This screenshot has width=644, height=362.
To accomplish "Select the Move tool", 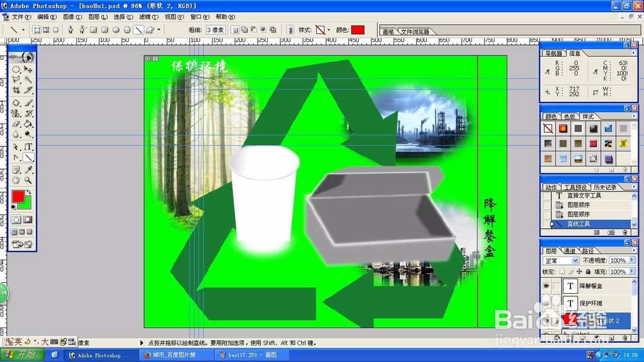I will click(28, 69).
